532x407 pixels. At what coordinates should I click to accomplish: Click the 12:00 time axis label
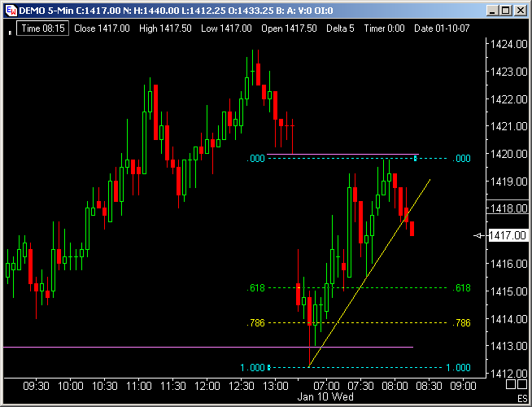[207, 386]
